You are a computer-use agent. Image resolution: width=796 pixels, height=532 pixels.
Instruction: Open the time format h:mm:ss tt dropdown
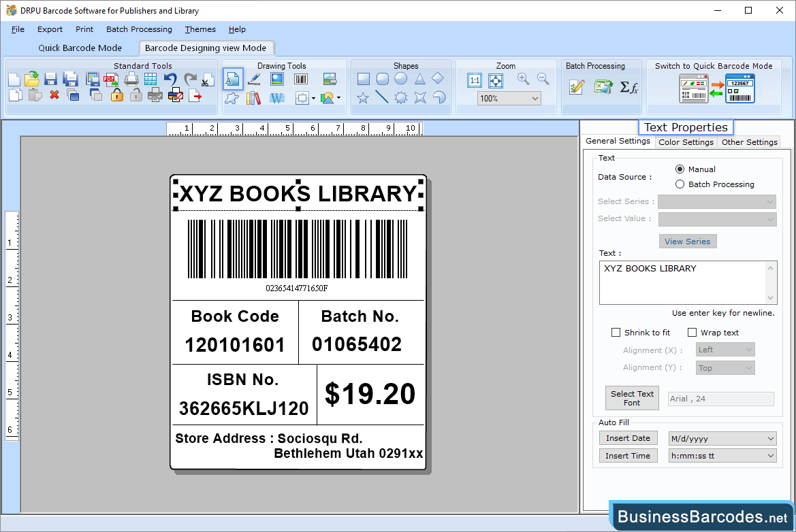722,455
